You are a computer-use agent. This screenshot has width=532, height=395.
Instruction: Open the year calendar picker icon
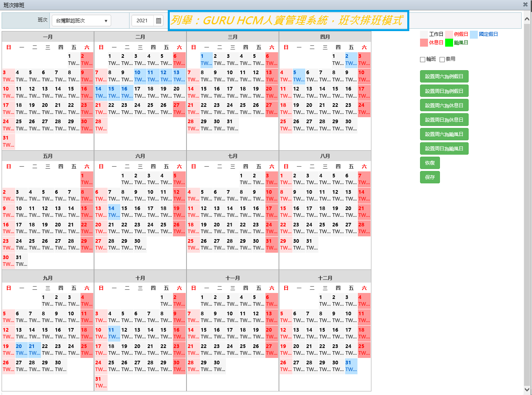[x=159, y=21]
